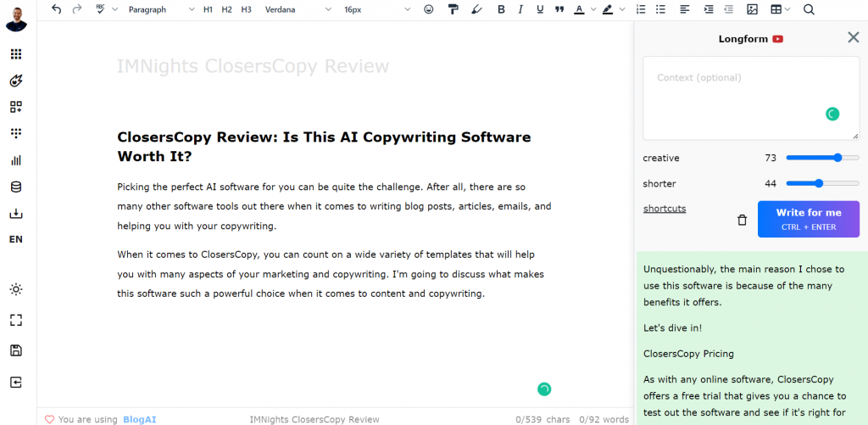Open the shortcuts link
Viewport: 868px width, 425px height.
pos(665,209)
